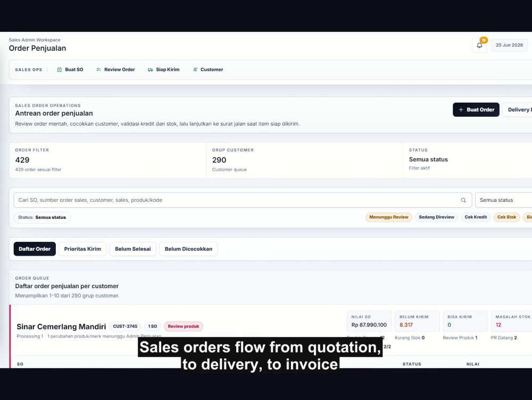Screen dimensions: 532x400
Task: Click the Order Filter 429 stat
Action: coord(107,160)
